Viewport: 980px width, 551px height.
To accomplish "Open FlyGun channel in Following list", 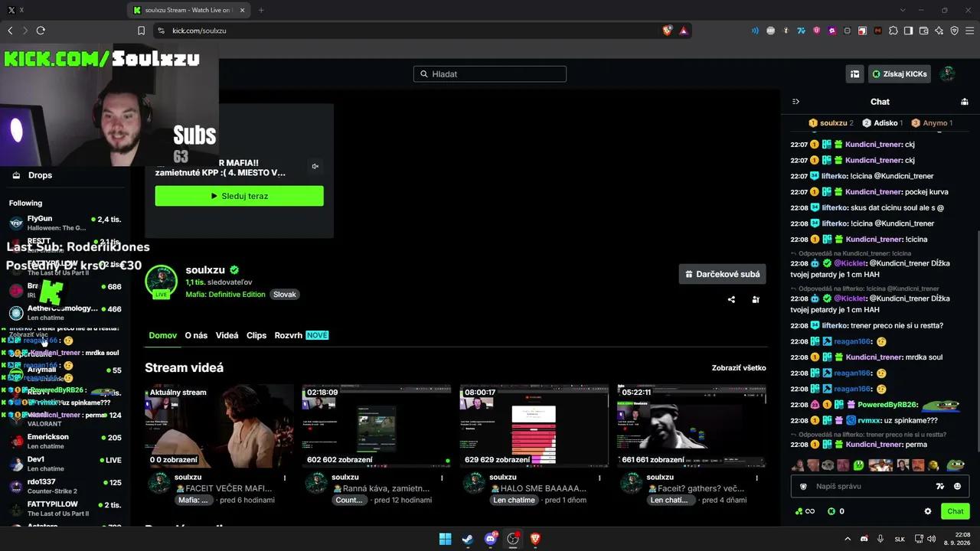I will [x=65, y=223].
